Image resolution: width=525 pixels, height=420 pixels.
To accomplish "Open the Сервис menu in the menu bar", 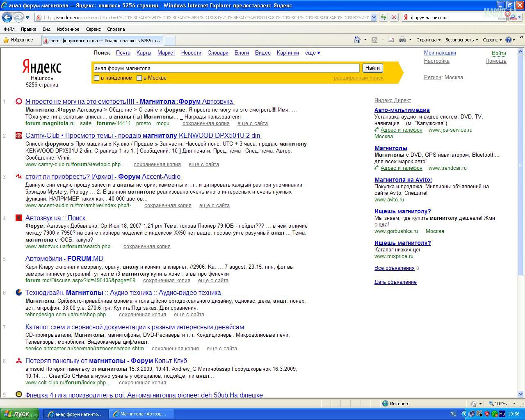I will (93, 29).
